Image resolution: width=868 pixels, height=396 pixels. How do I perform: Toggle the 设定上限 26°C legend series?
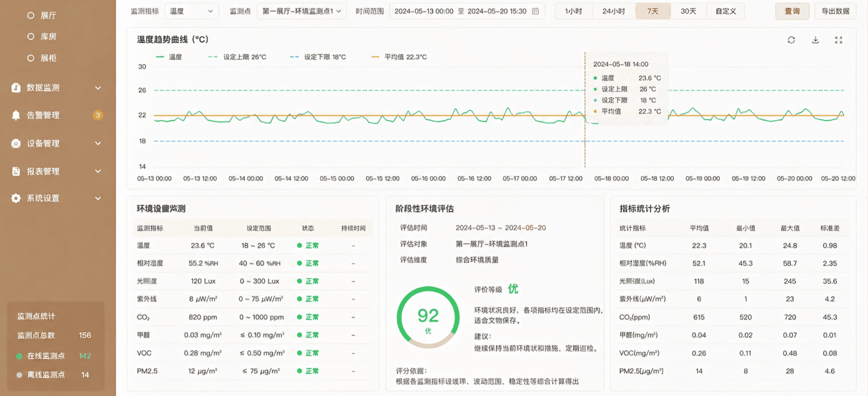tap(237, 57)
